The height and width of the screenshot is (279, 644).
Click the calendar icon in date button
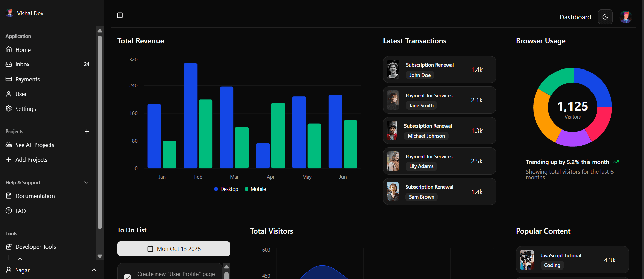pyautogui.click(x=150, y=249)
